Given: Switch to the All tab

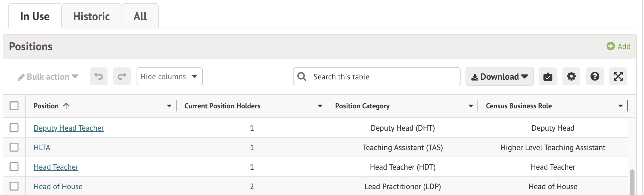Looking at the screenshot, I should coord(140,16).
